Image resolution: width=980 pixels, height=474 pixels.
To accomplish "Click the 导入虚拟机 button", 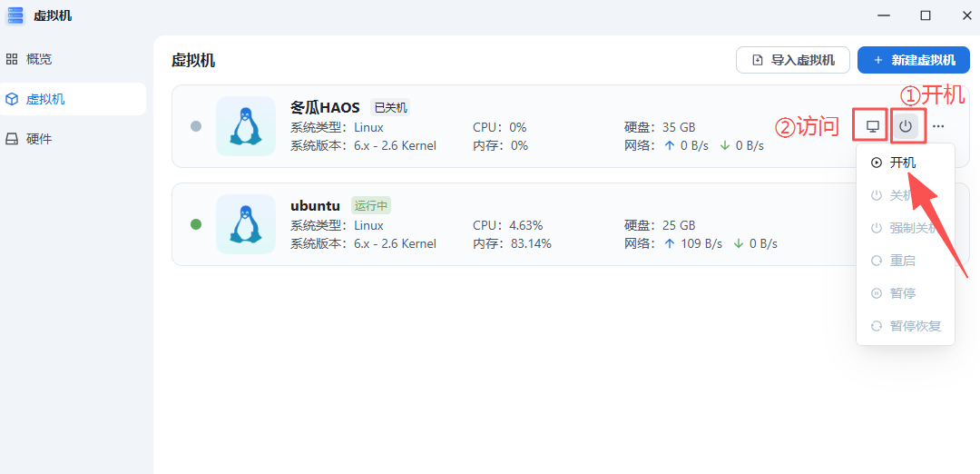I will [x=793, y=60].
